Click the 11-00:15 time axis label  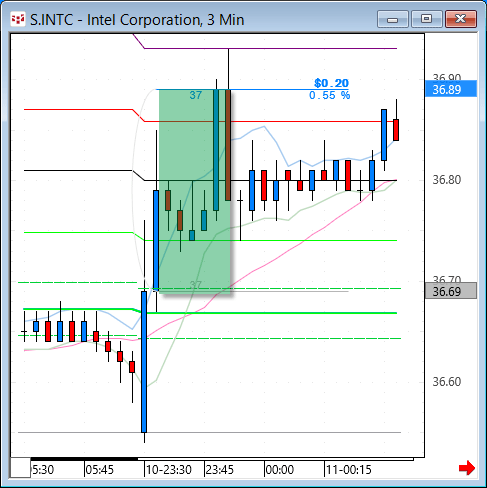349,470
